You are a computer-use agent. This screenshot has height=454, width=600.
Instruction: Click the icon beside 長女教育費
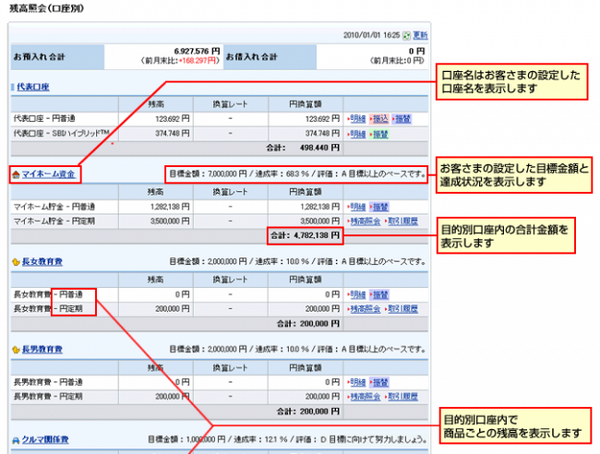[x=16, y=263]
